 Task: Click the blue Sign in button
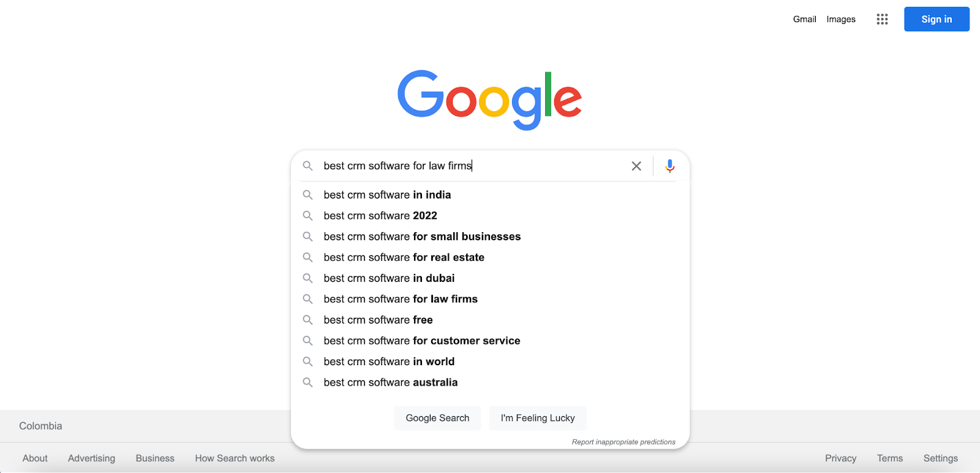tap(937, 19)
